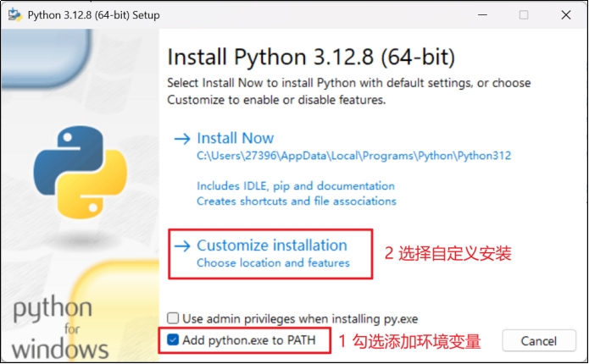Click the Install Now arrow icon
Image resolution: width=589 pixels, height=364 pixels.
tap(182, 139)
